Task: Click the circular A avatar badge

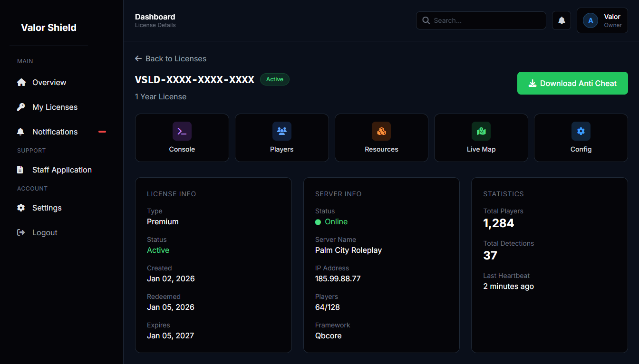Action: 591,20
